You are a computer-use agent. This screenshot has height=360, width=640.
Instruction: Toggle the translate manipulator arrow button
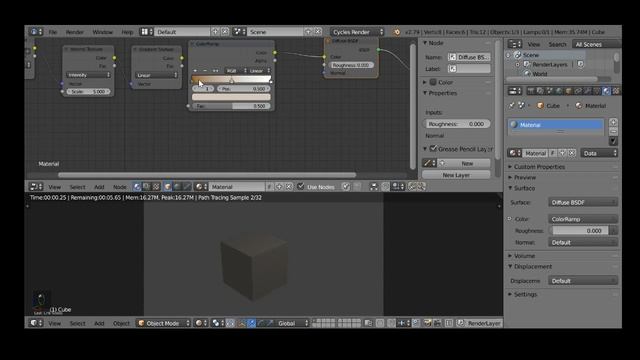[x=251, y=323]
